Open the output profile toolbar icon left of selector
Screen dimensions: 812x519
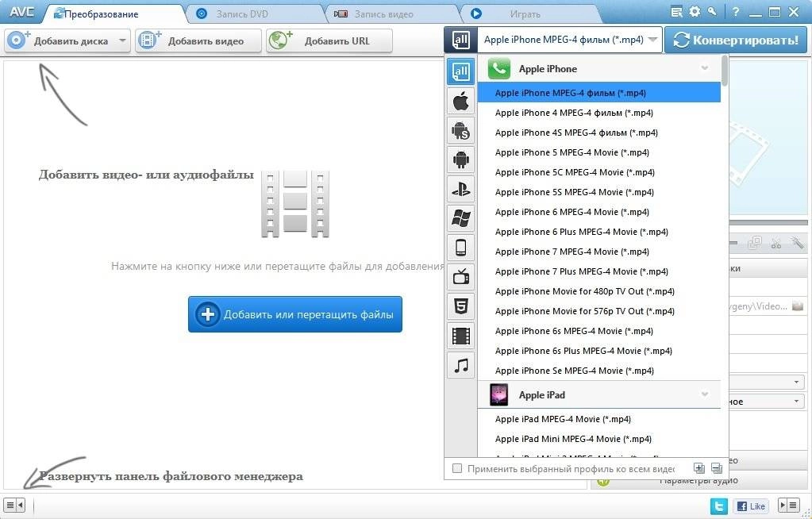(x=460, y=40)
